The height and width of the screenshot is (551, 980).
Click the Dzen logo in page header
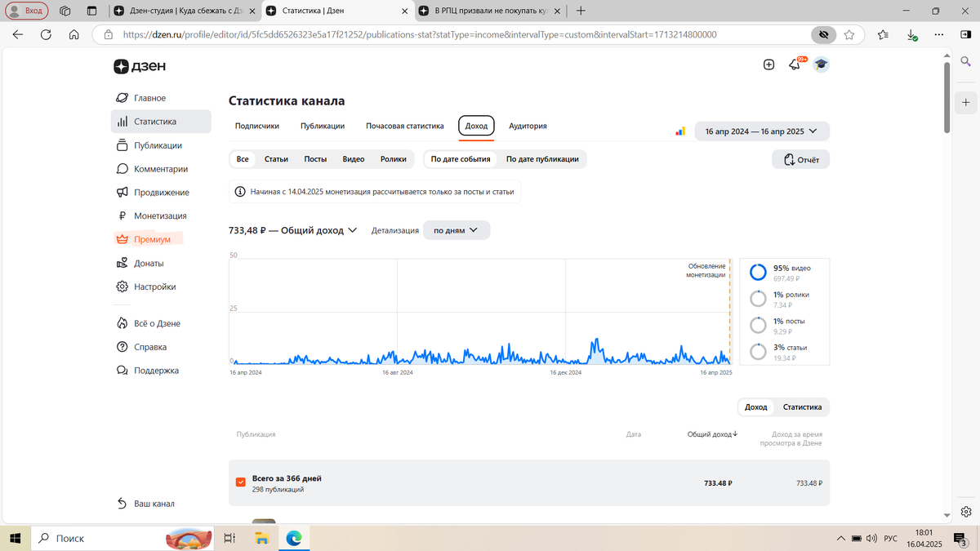pos(139,67)
